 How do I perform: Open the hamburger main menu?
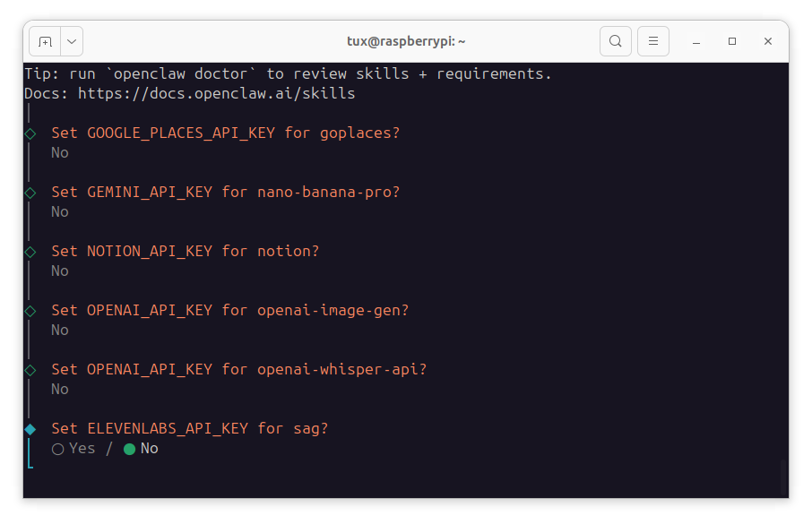pyautogui.click(x=653, y=41)
